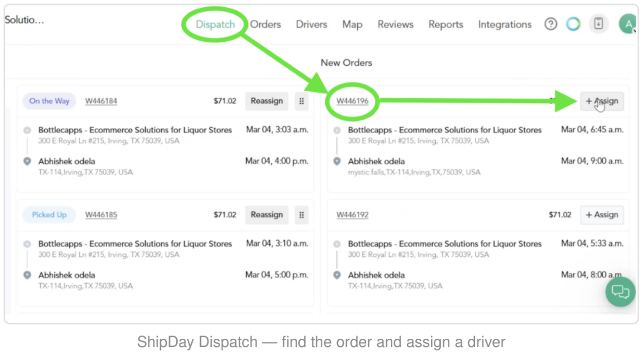Open the Reports tab
644x355 pixels.
446,24
